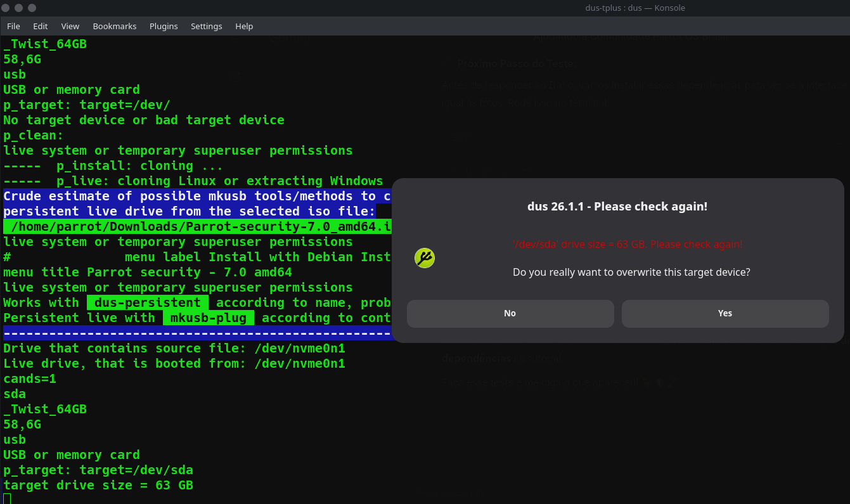
Task: Open the Settings menu
Action: point(207,26)
